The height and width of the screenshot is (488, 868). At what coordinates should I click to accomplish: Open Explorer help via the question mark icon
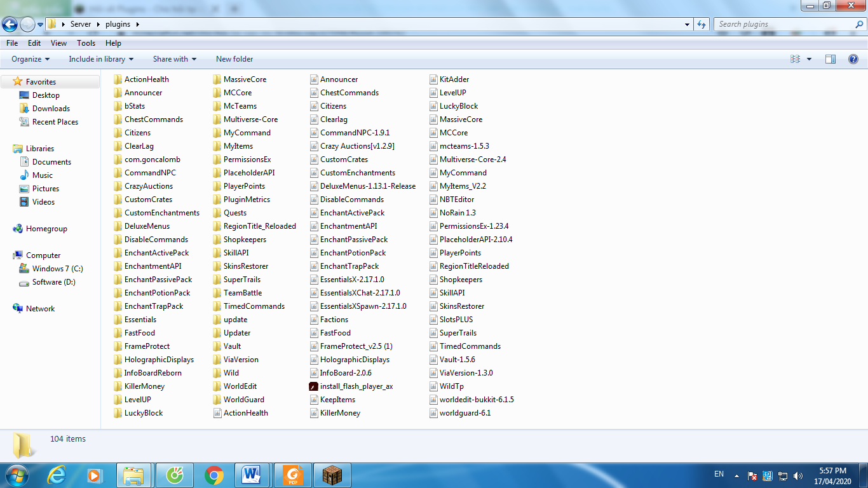coord(853,59)
